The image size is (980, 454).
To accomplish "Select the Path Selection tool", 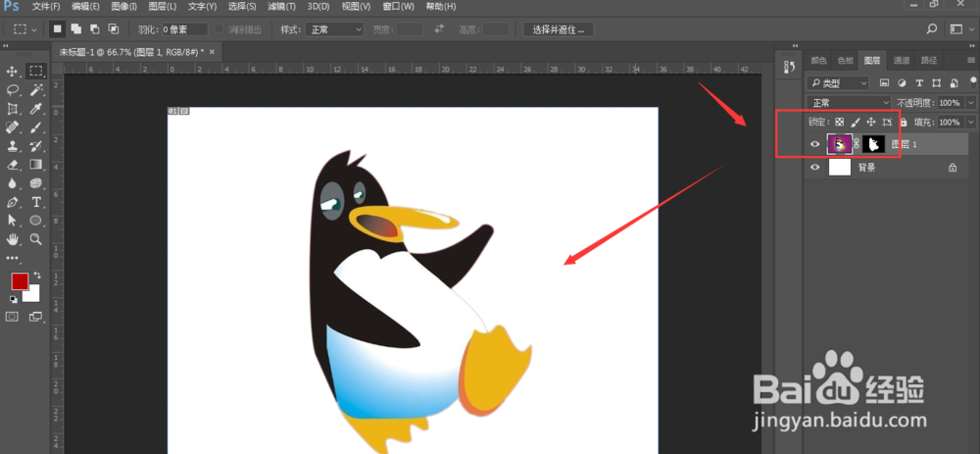I will tap(12, 220).
